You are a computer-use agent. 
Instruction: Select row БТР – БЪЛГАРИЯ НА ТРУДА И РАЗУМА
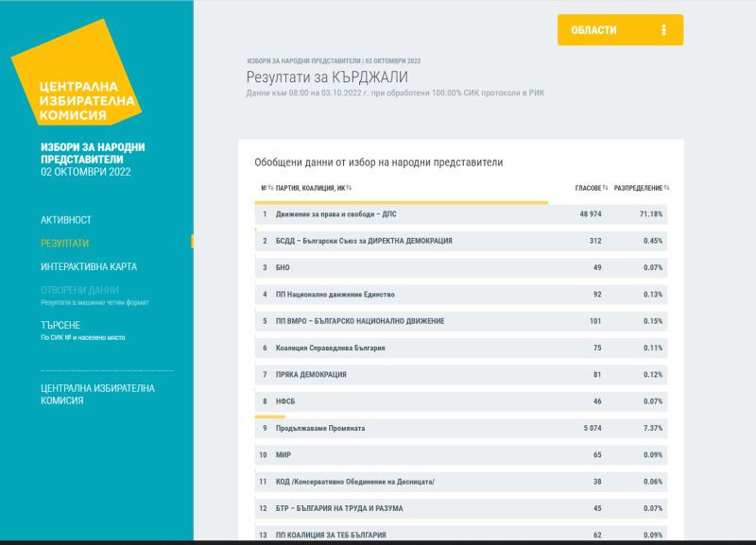tap(461, 508)
